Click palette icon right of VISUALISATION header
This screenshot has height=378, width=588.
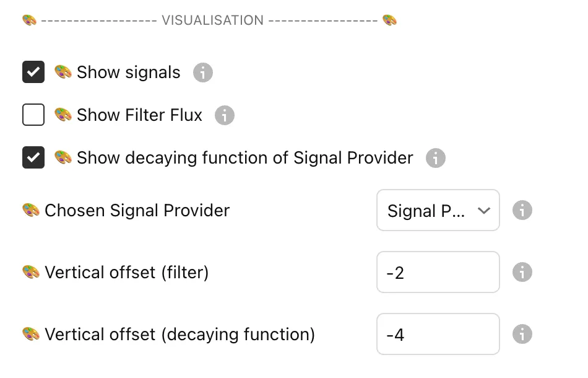(389, 20)
